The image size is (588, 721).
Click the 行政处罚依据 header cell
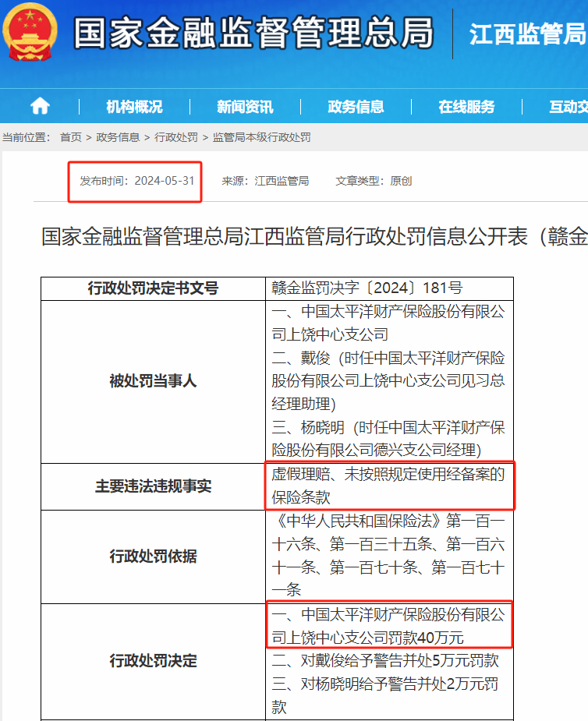153,557
